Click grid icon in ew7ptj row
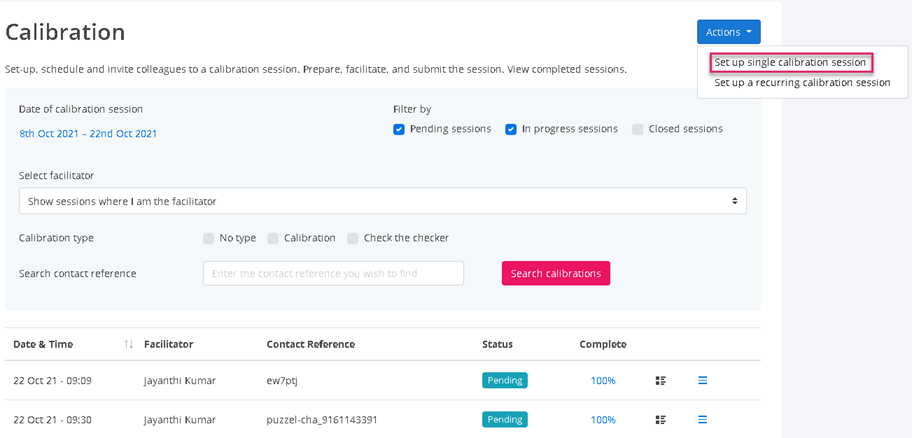Viewport: 912px width, 438px height. [660, 381]
